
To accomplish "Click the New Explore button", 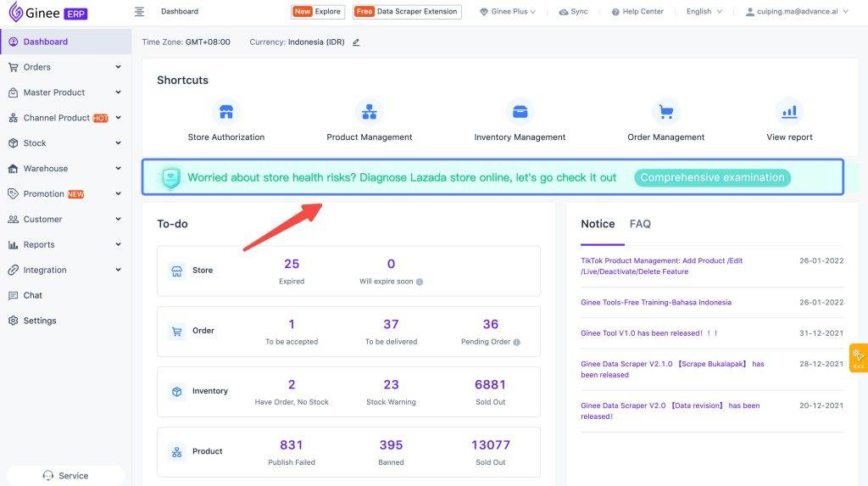I will (x=318, y=12).
